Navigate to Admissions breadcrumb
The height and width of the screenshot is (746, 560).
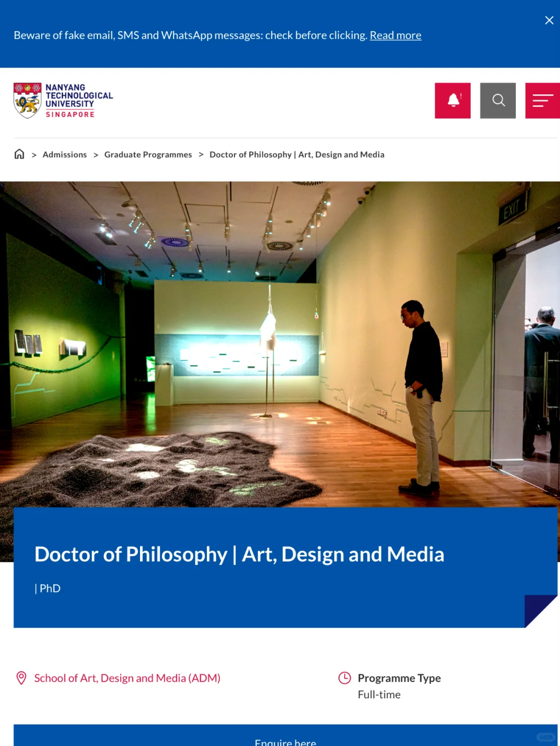pyautogui.click(x=65, y=154)
